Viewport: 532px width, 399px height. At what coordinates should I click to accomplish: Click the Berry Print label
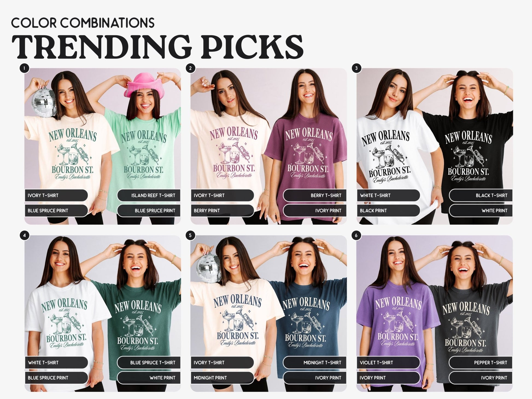[222, 211]
